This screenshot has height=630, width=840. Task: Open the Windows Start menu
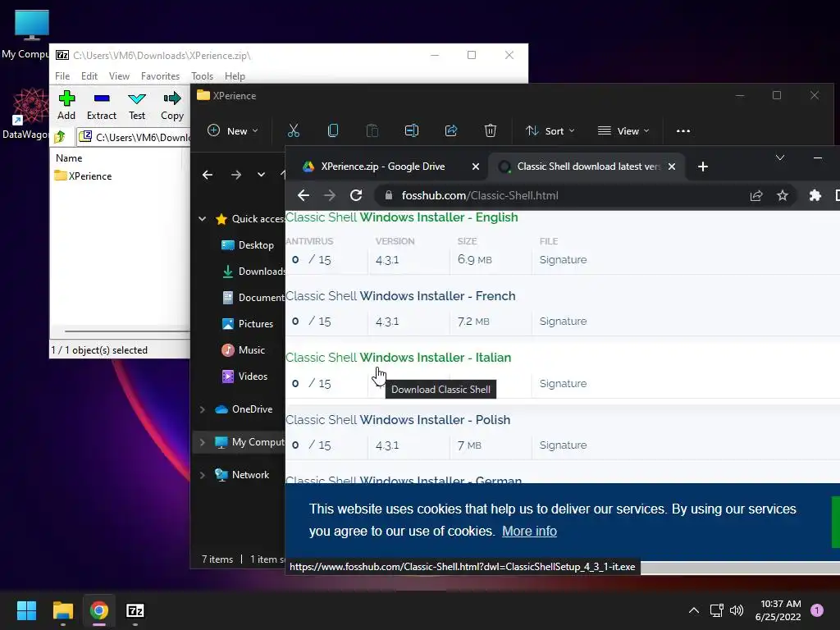pyautogui.click(x=26, y=610)
